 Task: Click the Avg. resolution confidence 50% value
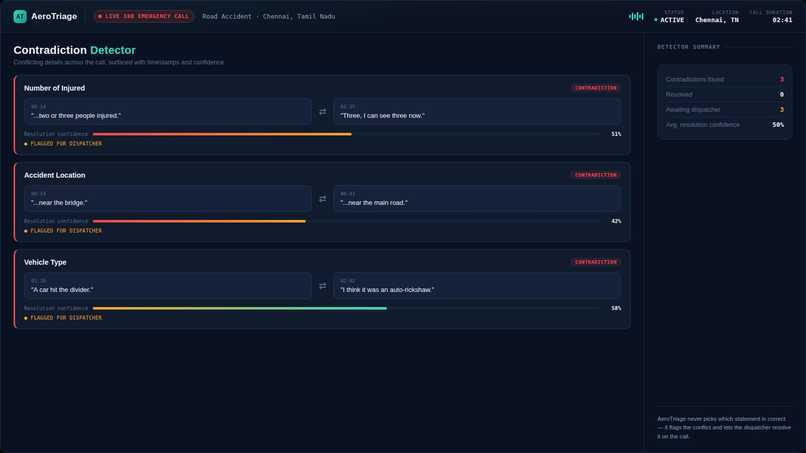pos(778,125)
